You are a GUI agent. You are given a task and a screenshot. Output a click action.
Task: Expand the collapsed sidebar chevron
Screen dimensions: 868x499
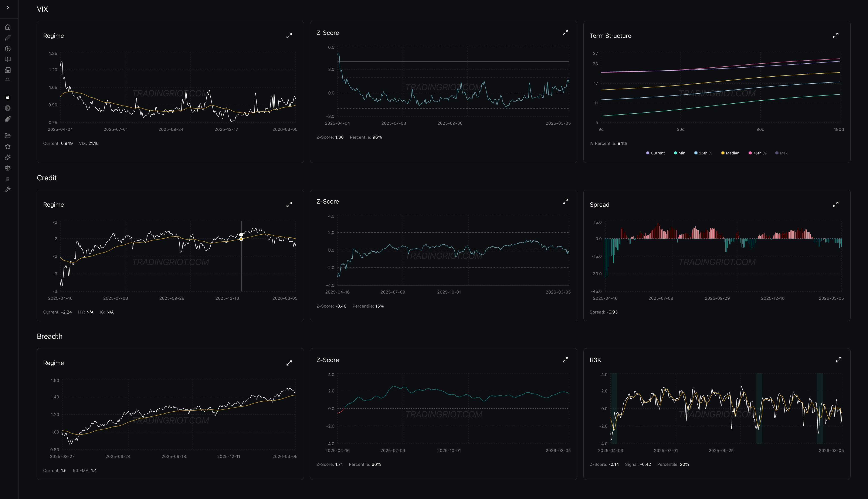pyautogui.click(x=7, y=7)
